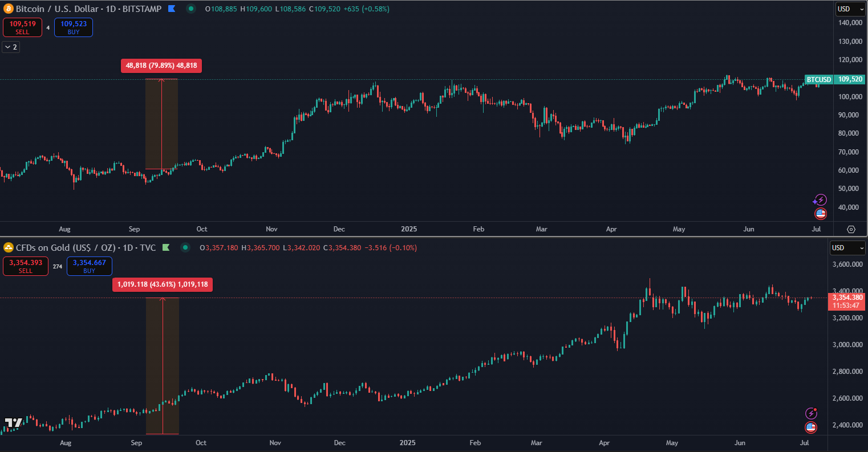The height and width of the screenshot is (452, 868).
Task: Click the US flag economic event on Gold chart
Action: tap(810, 427)
